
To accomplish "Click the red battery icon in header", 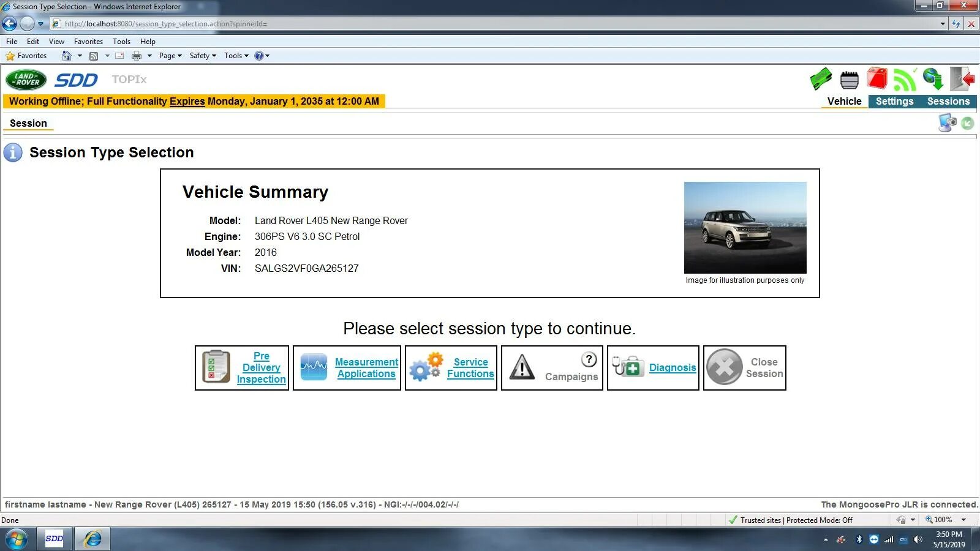I will click(877, 78).
